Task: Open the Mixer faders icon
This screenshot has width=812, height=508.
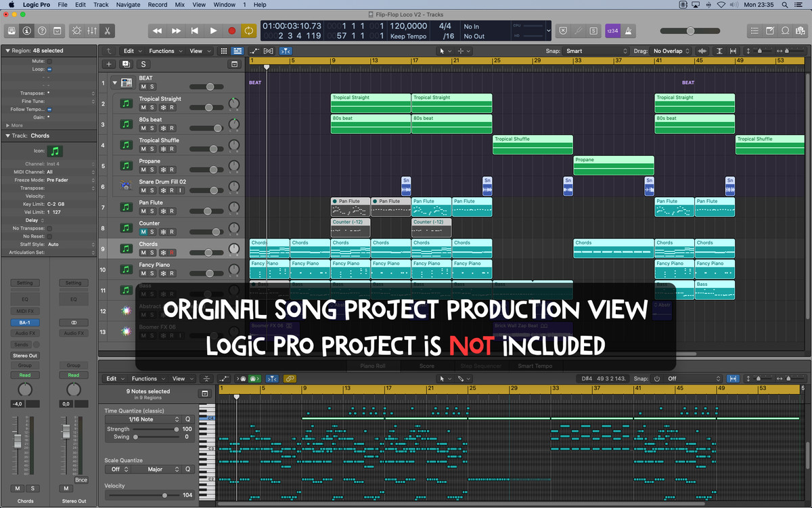Action: tap(91, 30)
